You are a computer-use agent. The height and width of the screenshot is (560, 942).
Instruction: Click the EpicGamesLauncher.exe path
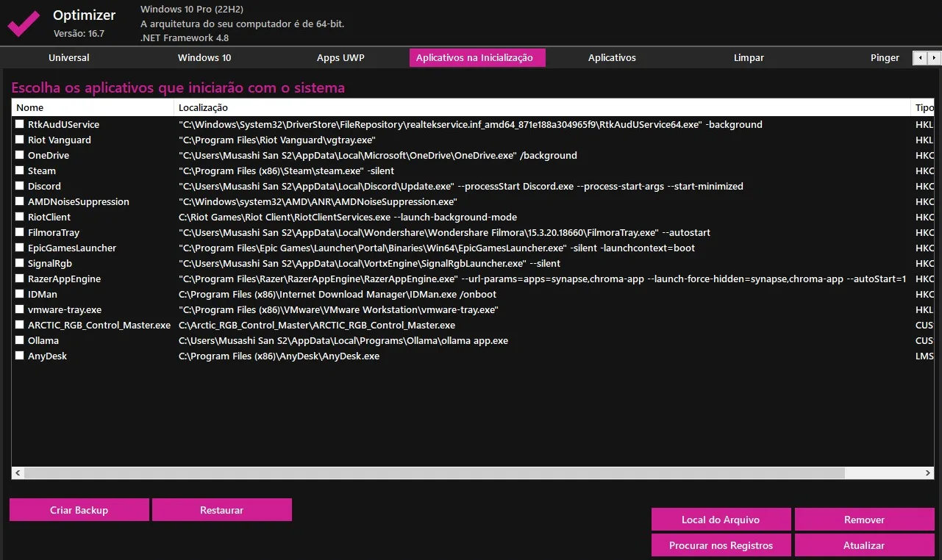[x=437, y=248]
